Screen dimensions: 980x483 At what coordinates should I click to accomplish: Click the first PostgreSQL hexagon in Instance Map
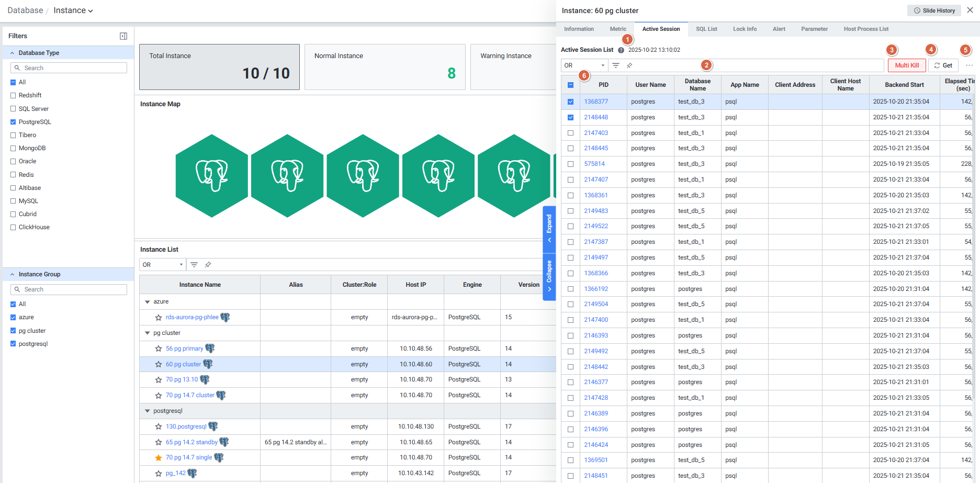coord(211,176)
